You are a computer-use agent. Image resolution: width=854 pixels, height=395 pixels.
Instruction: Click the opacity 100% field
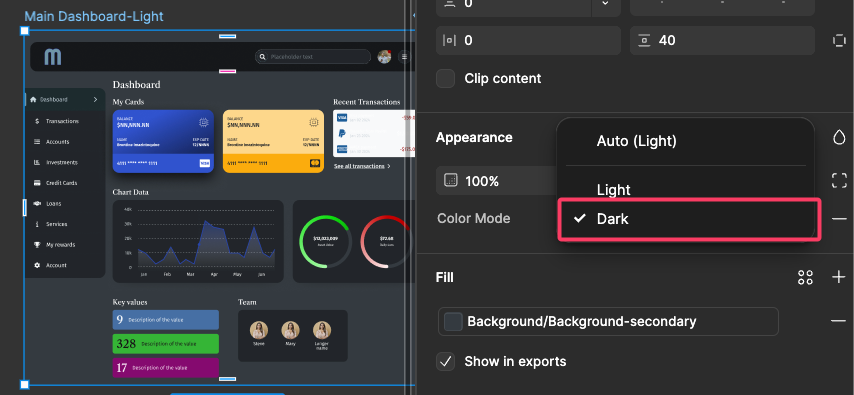tap(495, 181)
